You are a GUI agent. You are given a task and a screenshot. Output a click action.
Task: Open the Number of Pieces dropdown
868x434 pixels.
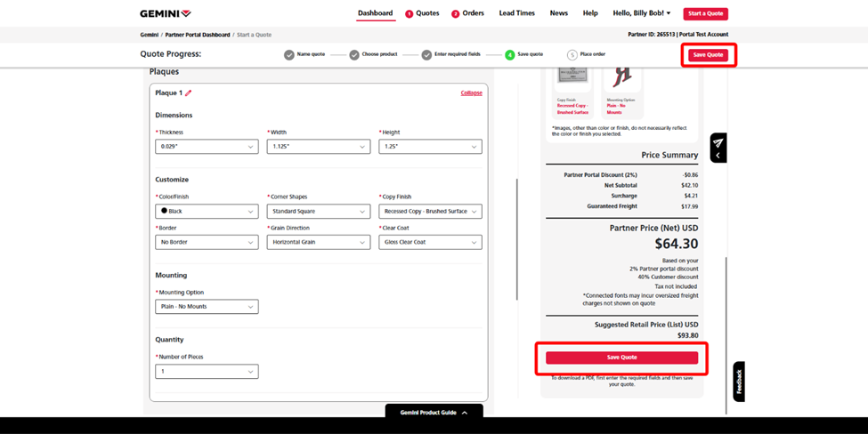(x=207, y=372)
